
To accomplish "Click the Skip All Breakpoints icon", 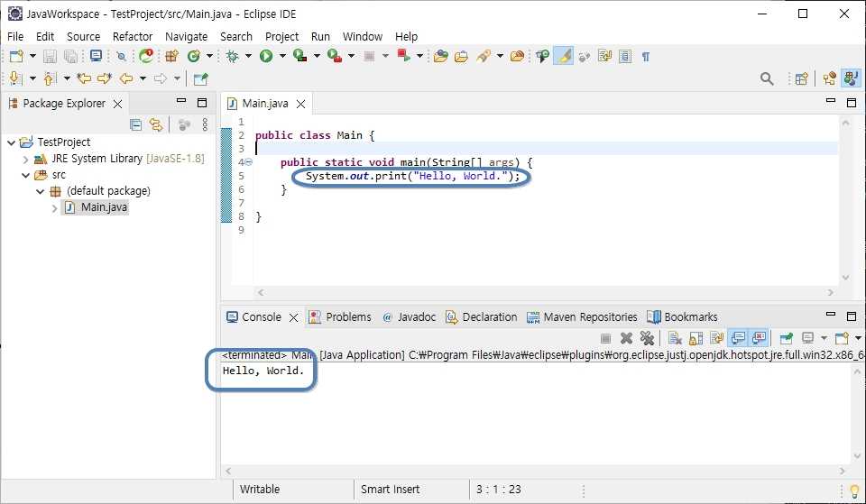I will pos(121,56).
